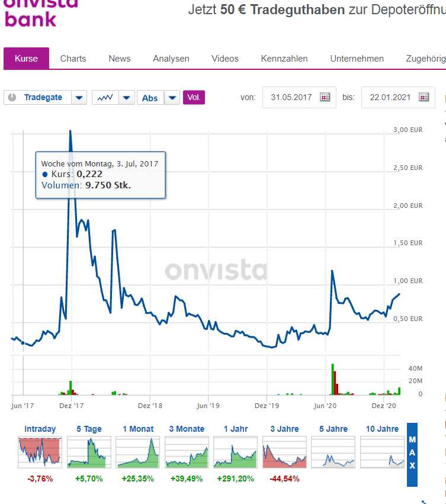Select the Kennzahlen tab
Image resolution: width=446 pixels, height=504 pixels.
coord(284,59)
